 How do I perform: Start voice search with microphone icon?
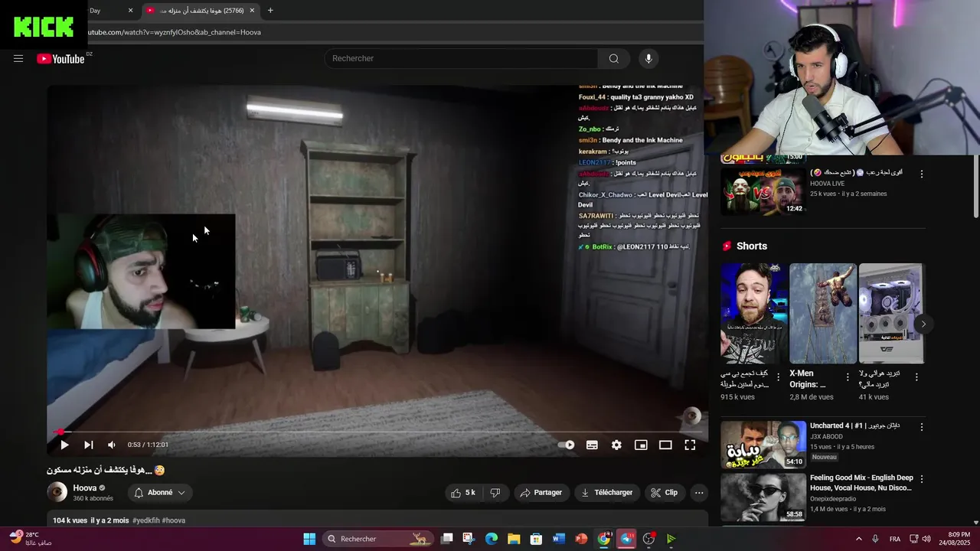coord(648,59)
